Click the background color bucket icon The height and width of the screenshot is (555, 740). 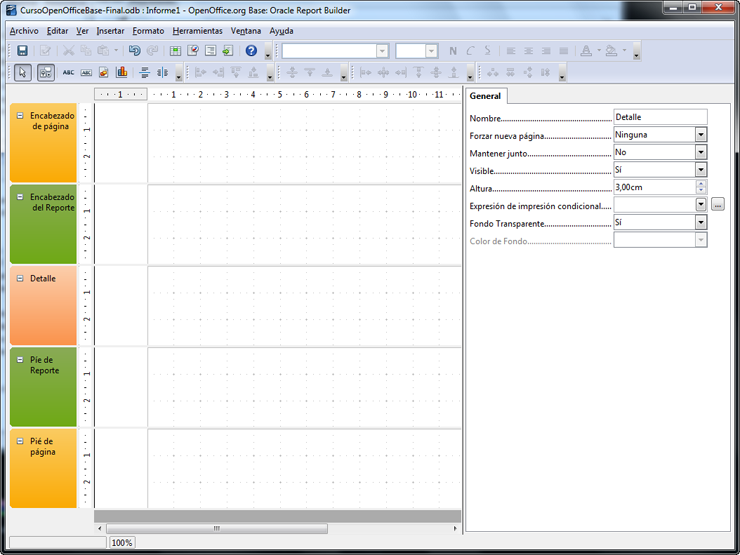612,50
